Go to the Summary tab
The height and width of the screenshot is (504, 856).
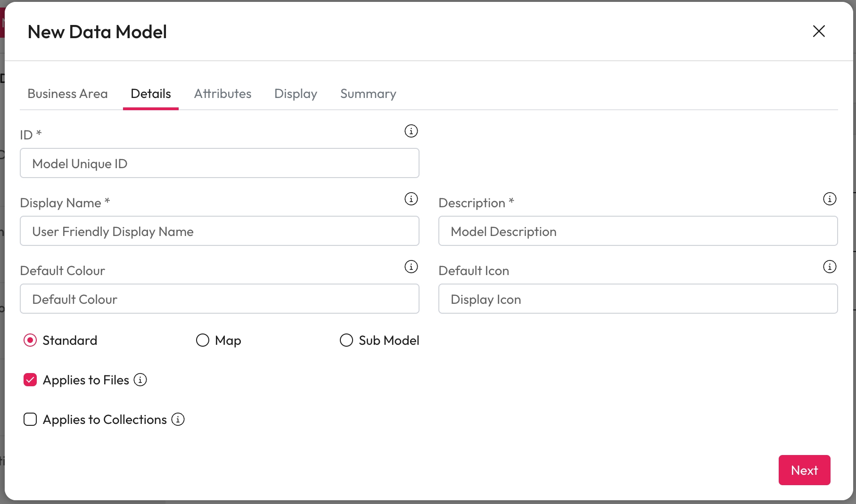[x=368, y=94]
